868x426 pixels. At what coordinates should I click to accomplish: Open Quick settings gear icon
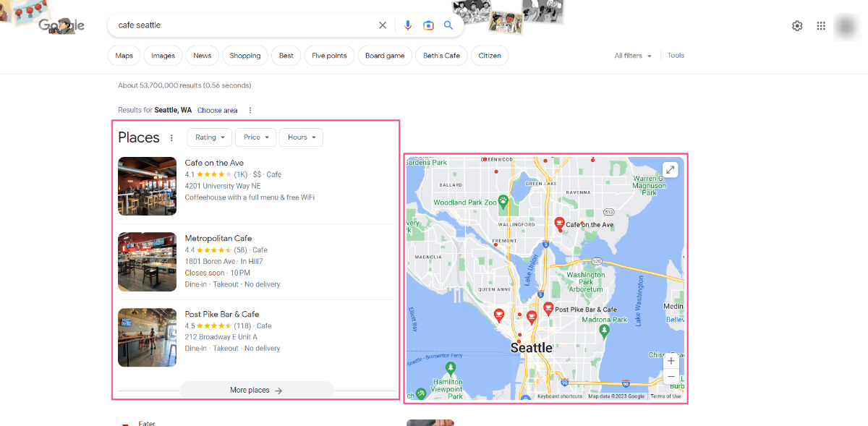coord(797,26)
